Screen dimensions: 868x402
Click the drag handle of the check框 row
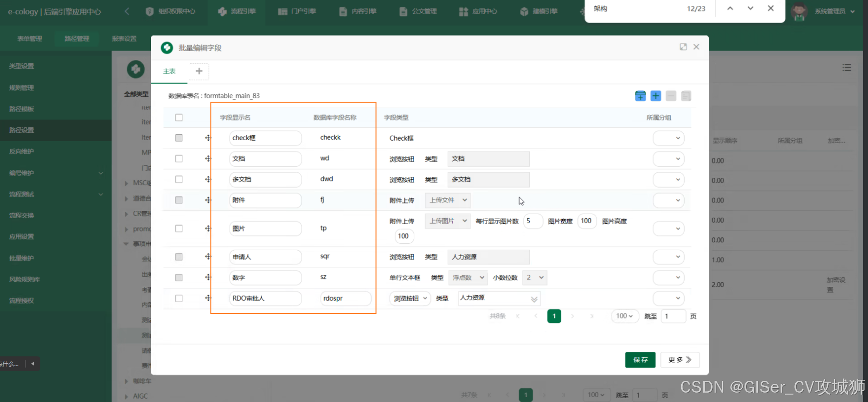pyautogui.click(x=208, y=138)
